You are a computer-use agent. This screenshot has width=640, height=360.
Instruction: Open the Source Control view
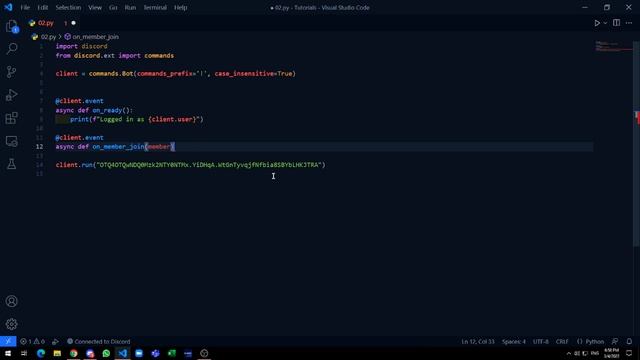[x=11, y=72]
